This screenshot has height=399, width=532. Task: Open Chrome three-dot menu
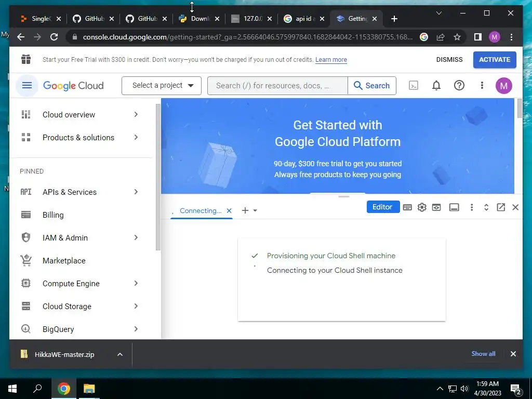(511, 37)
